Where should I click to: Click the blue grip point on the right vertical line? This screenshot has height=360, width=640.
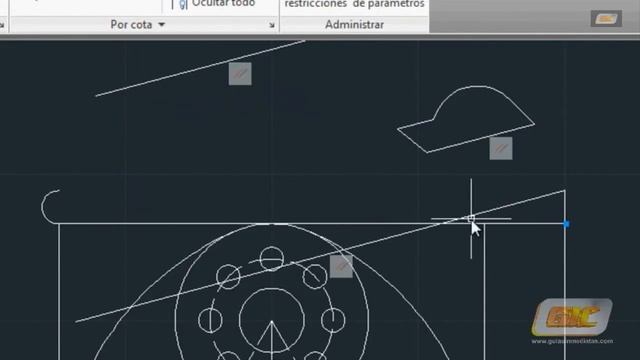coord(566,224)
